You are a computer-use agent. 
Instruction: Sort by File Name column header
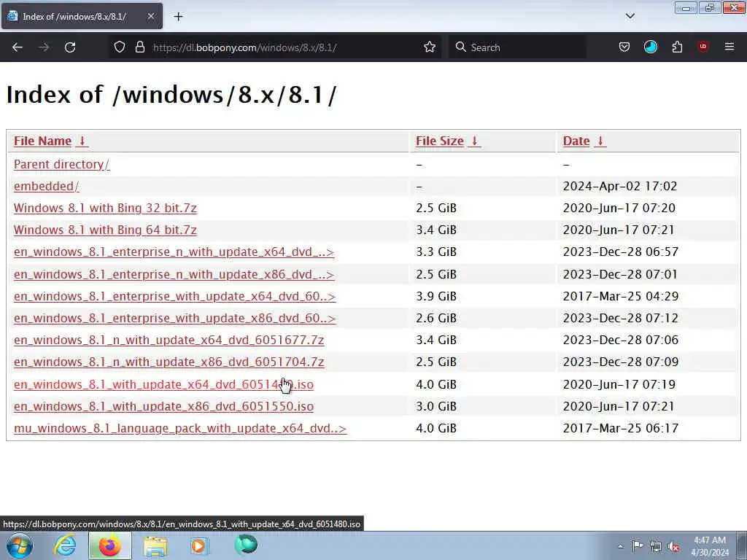pyautogui.click(x=42, y=141)
